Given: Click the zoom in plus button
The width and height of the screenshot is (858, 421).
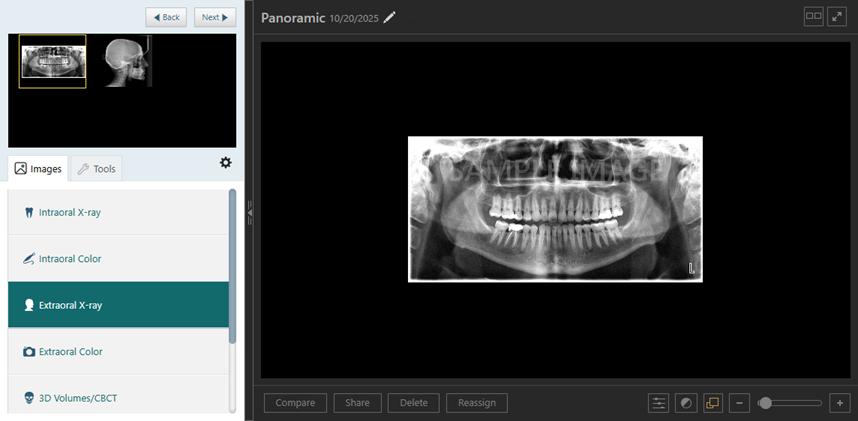Looking at the screenshot, I should (840, 403).
